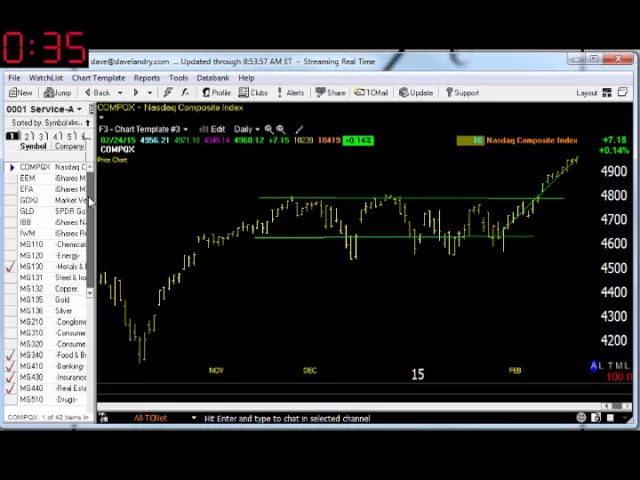Click the lightning bolt toolbar icon
The height and width of the screenshot is (480, 640).
coord(168,93)
